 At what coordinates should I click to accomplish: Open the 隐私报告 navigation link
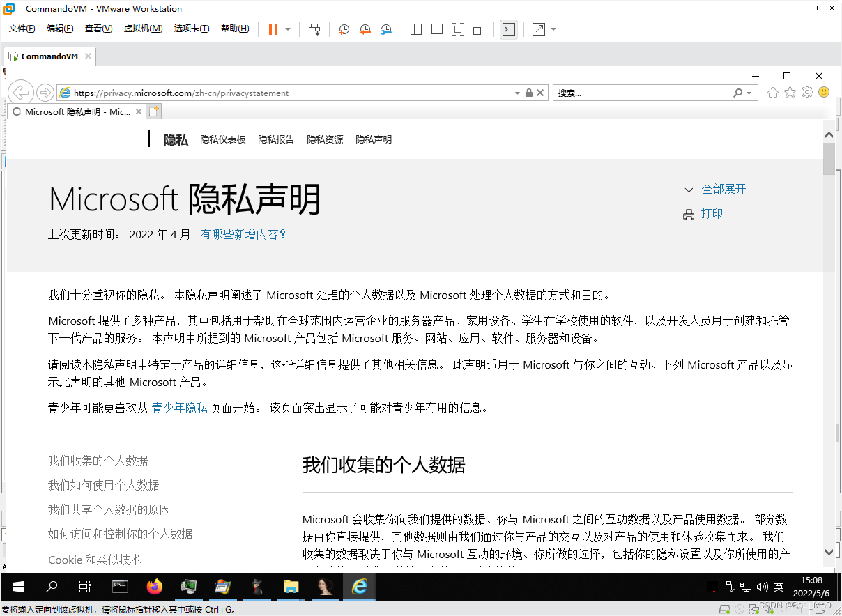[x=276, y=139]
